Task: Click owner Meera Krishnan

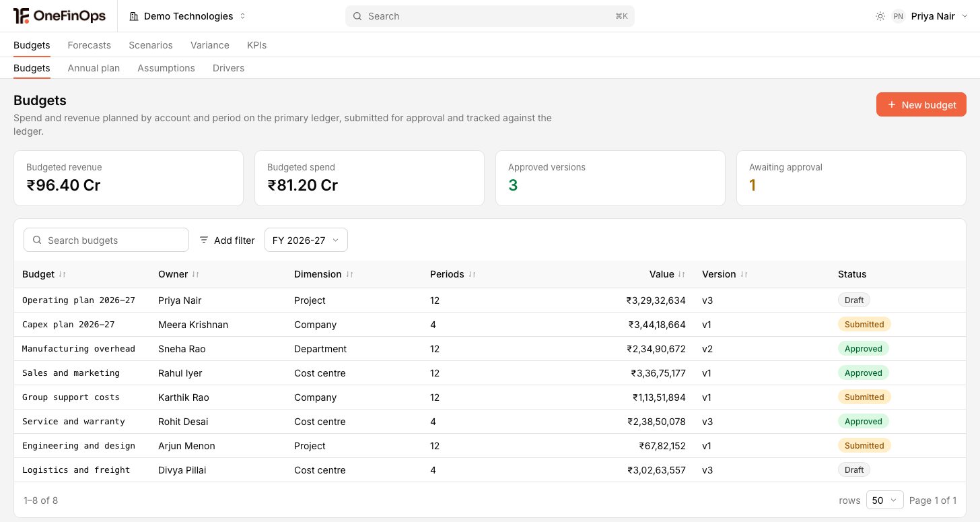Action: (193, 325)
